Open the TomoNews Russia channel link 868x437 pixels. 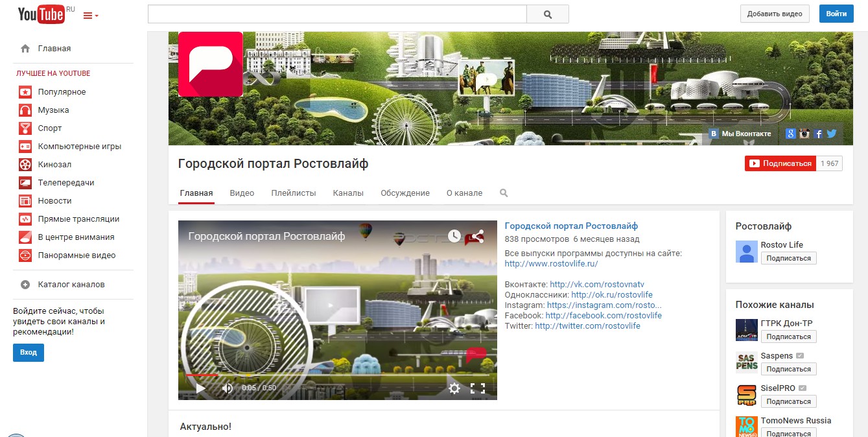(796, 421)
